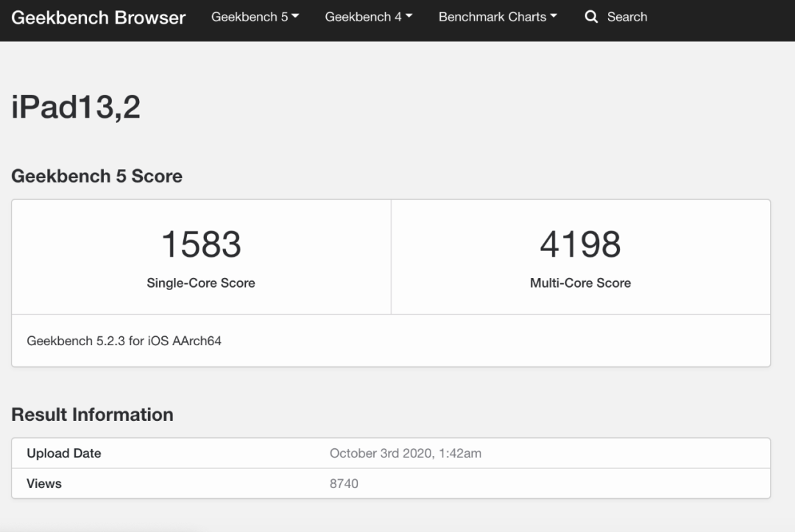Click the Result Information heading
The image size is (795, 532).
[x=92, y=414]
